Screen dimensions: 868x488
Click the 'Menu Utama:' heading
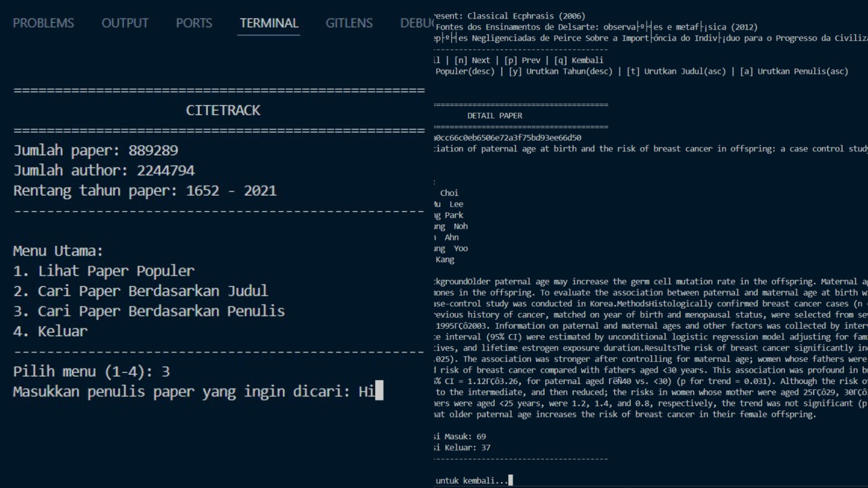(58, 251)
